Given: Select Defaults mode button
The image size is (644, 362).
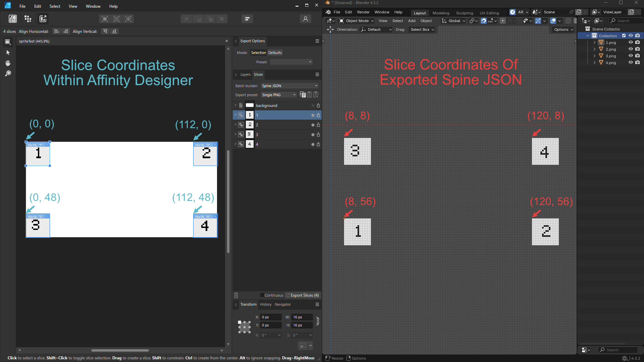Looking at the screenshot, I should pyautogui.click(x=275, y=53).
